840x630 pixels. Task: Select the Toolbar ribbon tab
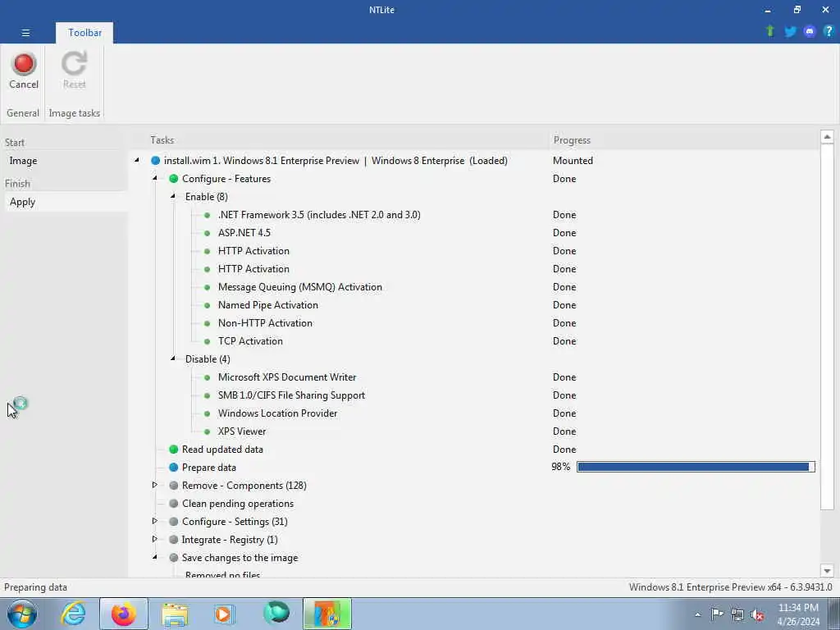[84, 33]
